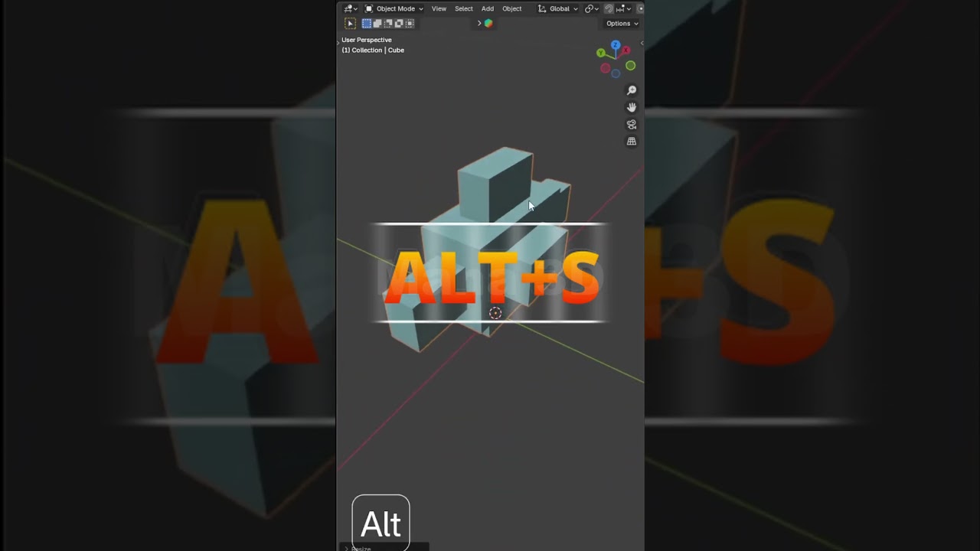Click the zoom magnifier viewport icon
Image resolution: width=980 pixels, height=551 pixels.
pyautogui.click(x=632, y=90)
